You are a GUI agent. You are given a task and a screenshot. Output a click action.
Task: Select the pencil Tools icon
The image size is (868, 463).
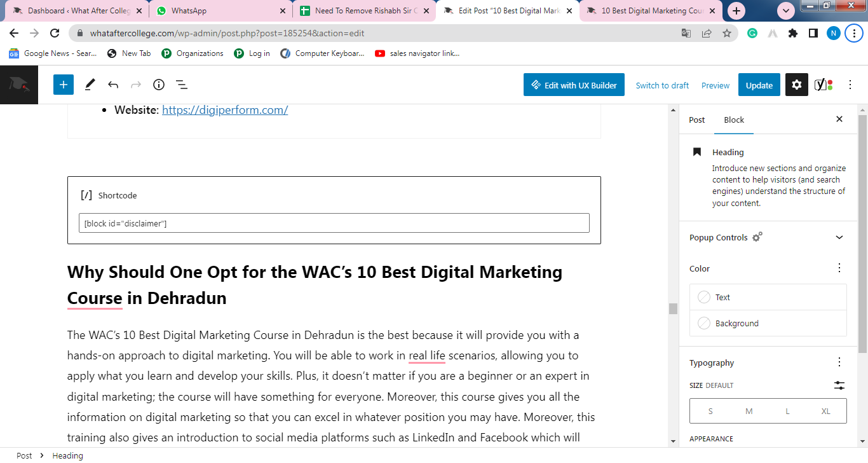[x=90, y=85]
